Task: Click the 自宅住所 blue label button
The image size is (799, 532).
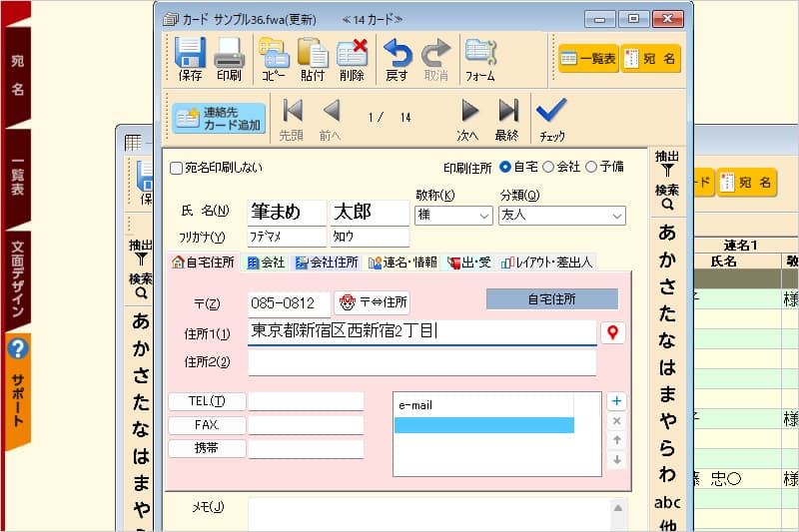Action: click(x=552, y=299)
